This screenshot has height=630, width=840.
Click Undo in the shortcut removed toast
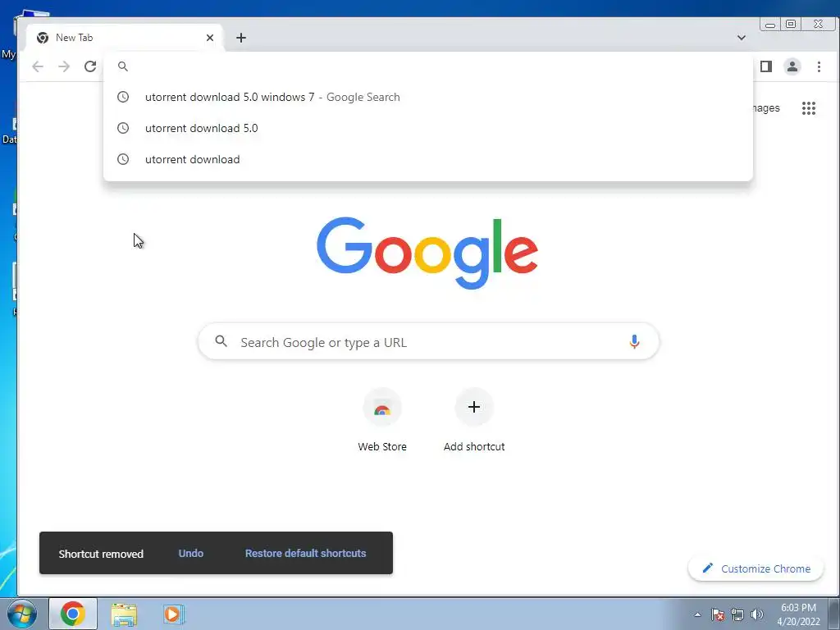[x=190, y=554]
